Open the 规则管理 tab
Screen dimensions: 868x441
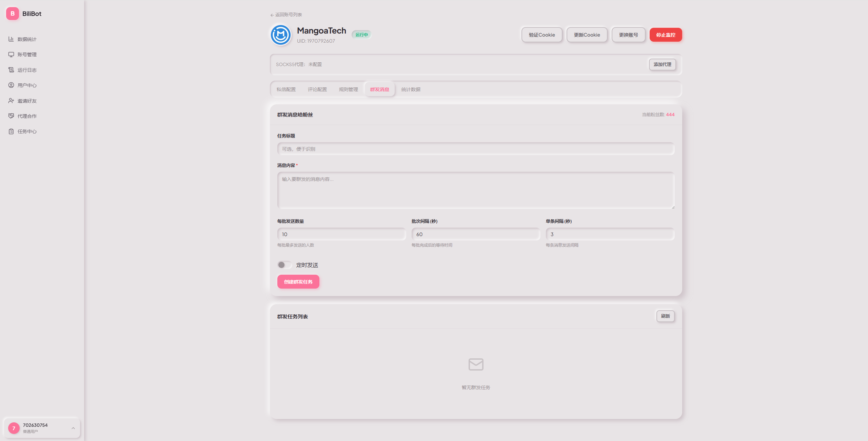pos(348,89)
